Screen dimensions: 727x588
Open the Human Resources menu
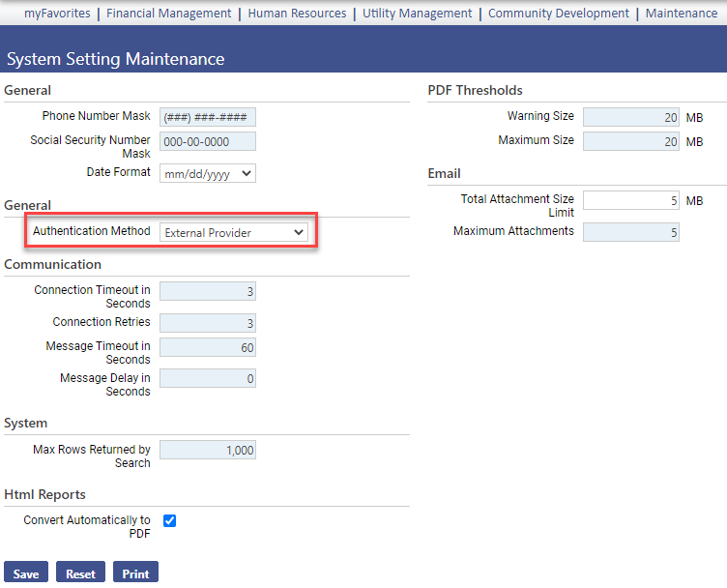pyautogui.click(x=297, y=14)
